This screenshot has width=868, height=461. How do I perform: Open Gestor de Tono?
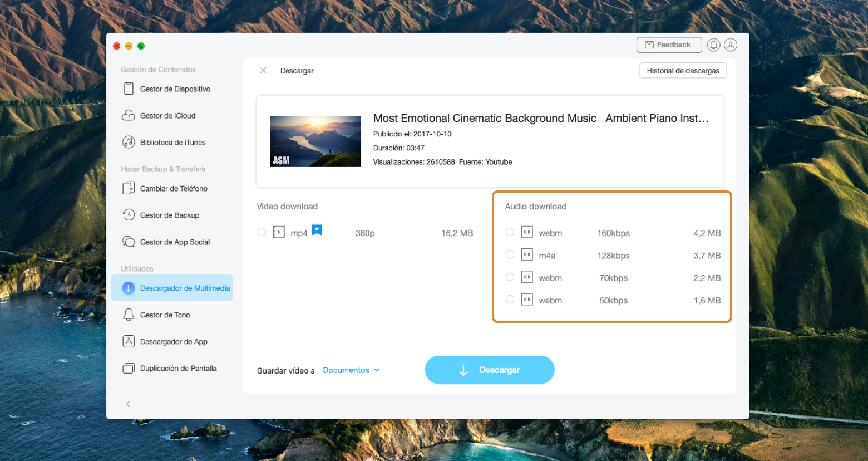coord(172,315)
